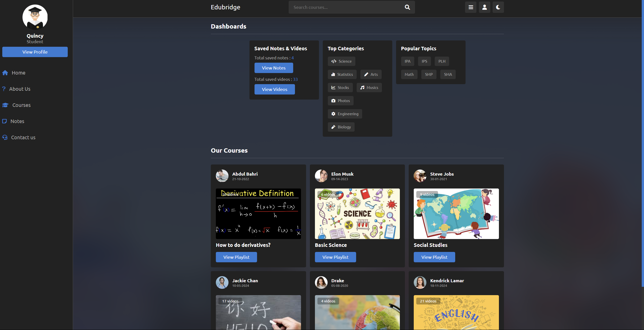Image resolution: width=644 pixels, height=330 pixels.
Task: Click the Stocks chart icon
Action: [x=333, y=87]
